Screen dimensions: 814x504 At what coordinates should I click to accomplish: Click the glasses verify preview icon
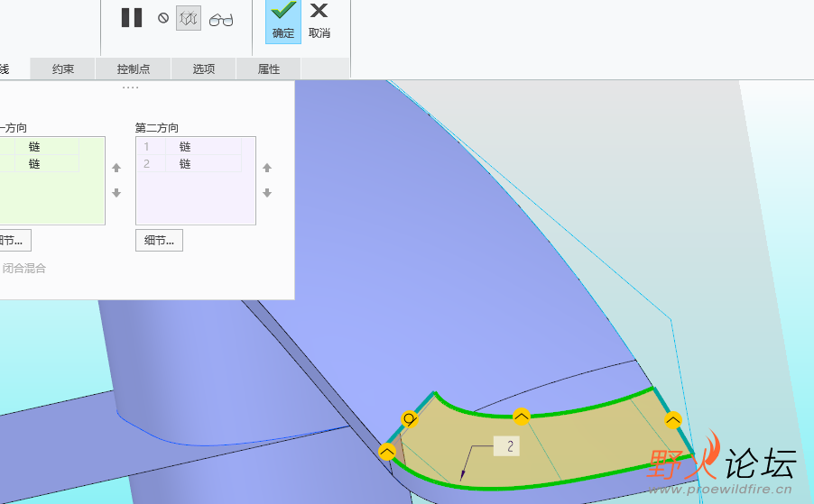(221, 20)
